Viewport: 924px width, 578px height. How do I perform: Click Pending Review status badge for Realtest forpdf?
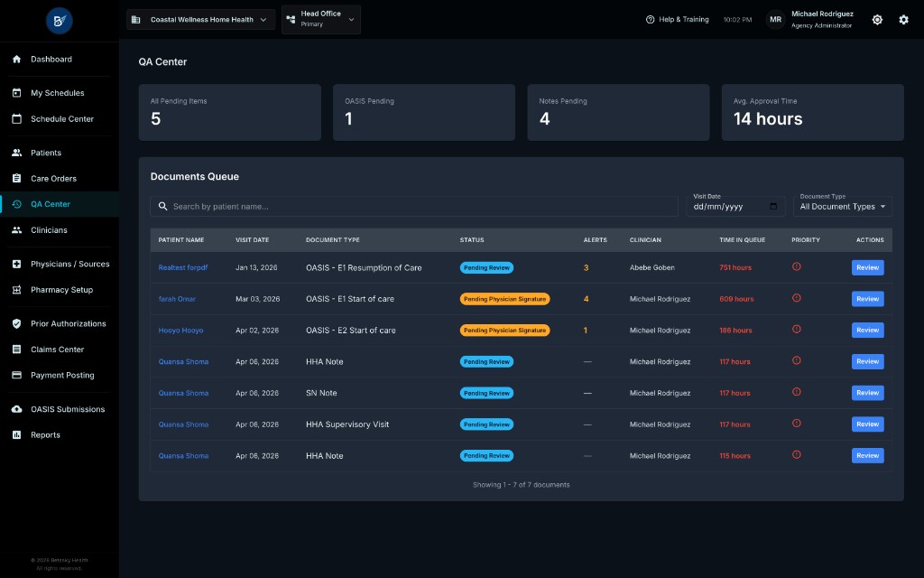tap(486, 267)
